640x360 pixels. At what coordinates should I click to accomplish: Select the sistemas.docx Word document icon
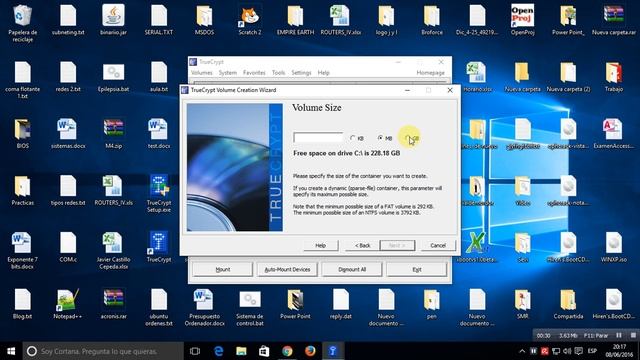[x=68, y=133]
